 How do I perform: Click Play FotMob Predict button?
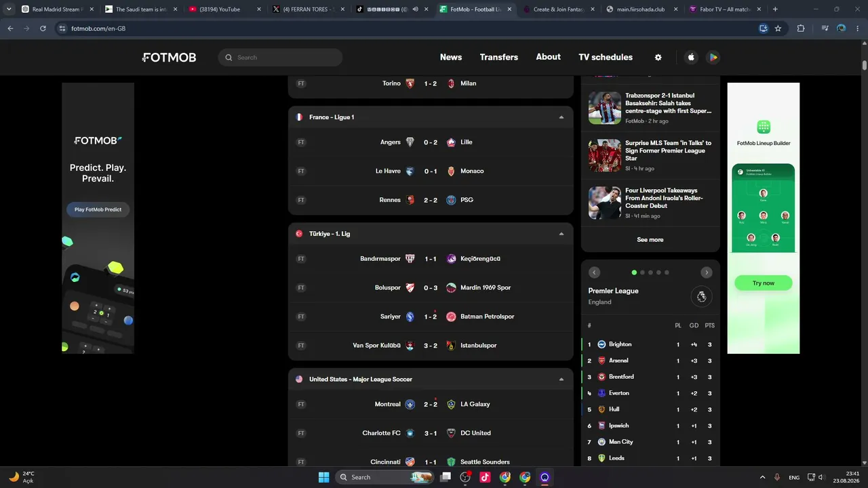point(98,209)
